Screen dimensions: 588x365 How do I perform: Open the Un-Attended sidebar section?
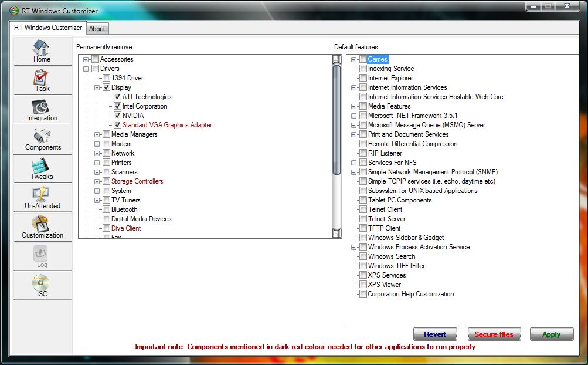coord(42,198)
